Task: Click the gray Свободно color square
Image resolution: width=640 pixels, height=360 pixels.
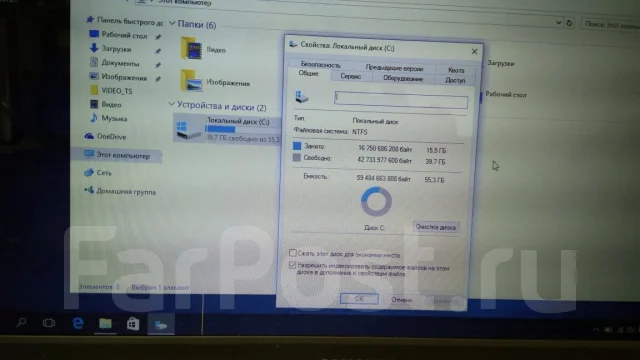Action: [x=297, y=158]
